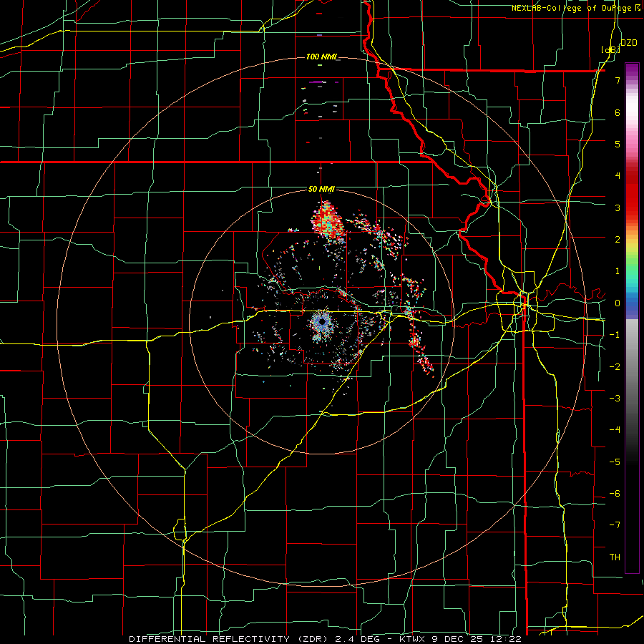Click the -3 value on the color scale
This screenshot has height=644, width=644.
(615, 399)
